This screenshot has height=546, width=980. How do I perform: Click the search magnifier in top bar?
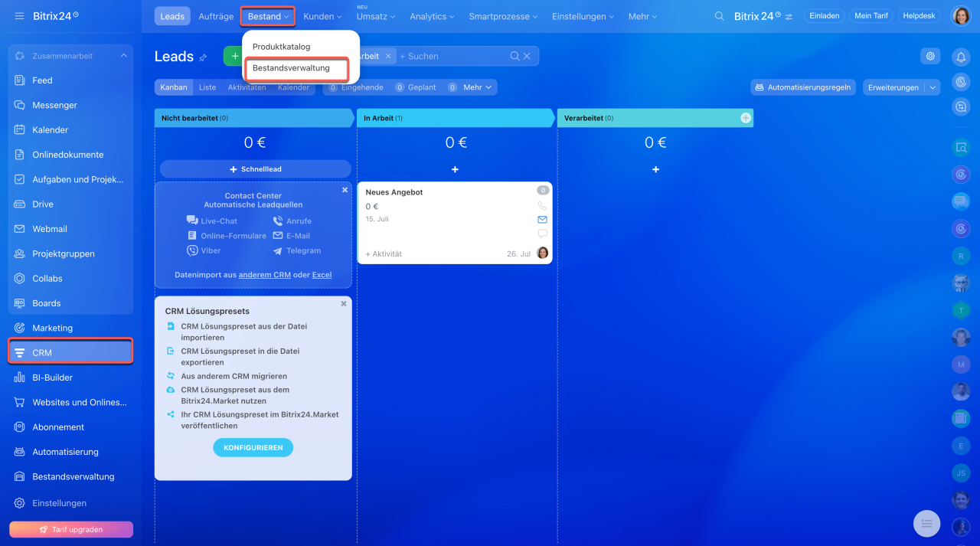pyautogui.click(x=719, y=16)
